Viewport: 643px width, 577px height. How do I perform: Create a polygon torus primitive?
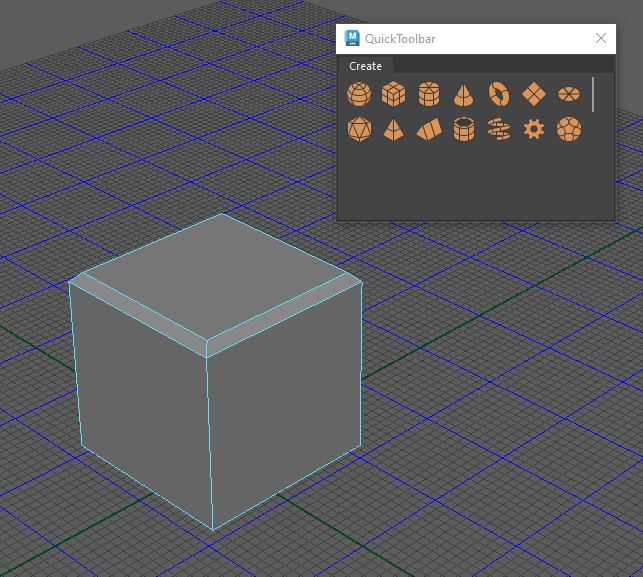click(499, 94)
